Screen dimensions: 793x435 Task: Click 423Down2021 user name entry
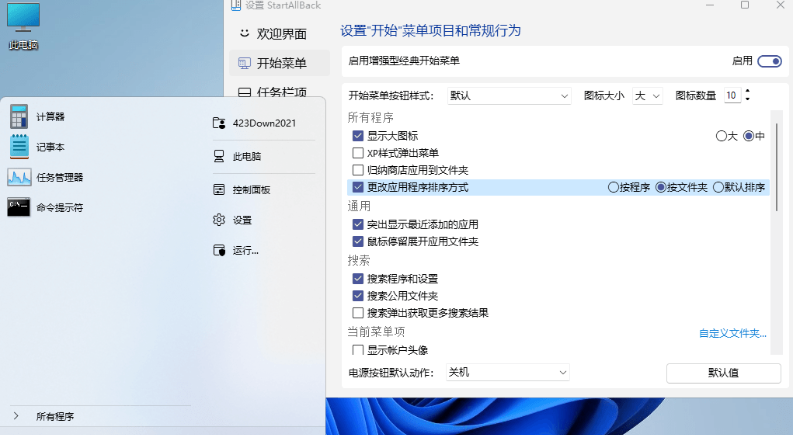(x=264, y=123)
